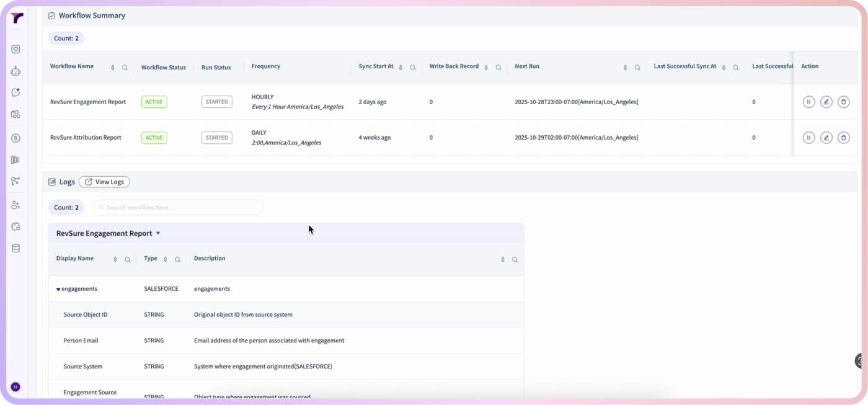Open the robot assistant icon in sidebar

15,71
